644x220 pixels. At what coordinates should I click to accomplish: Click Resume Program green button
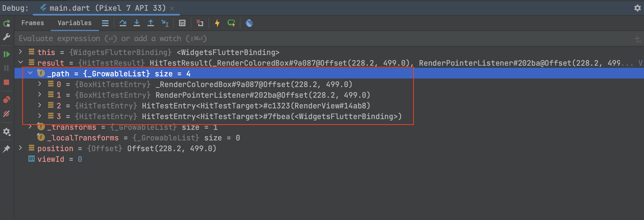(6, 54)
